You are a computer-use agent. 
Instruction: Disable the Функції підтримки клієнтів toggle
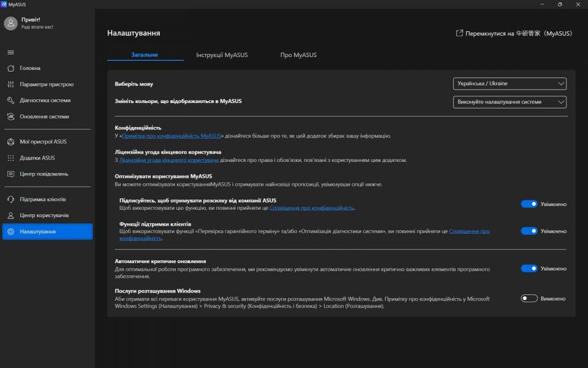[x=529, y=231]
